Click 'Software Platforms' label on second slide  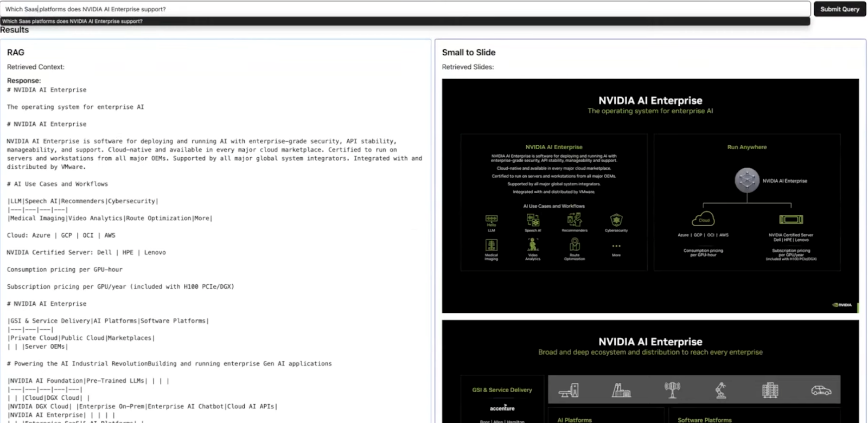[x=705, y=420]
